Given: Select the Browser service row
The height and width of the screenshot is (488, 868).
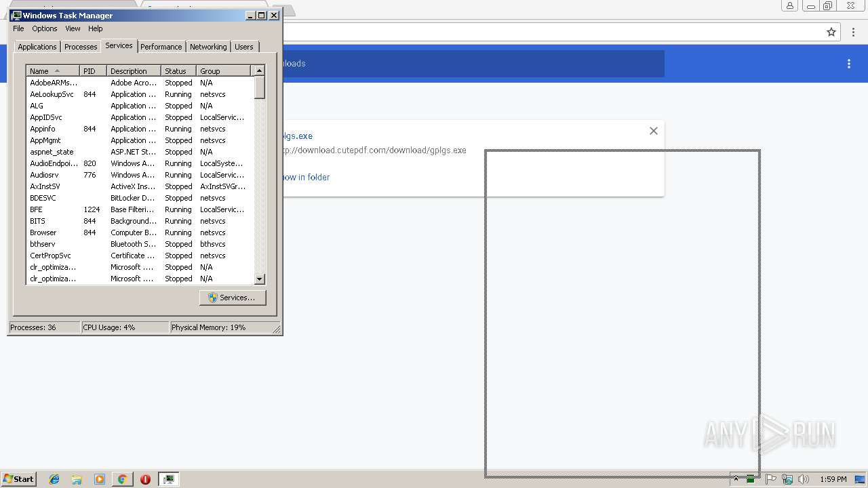Looking at the screenshot, I should 140,232.
